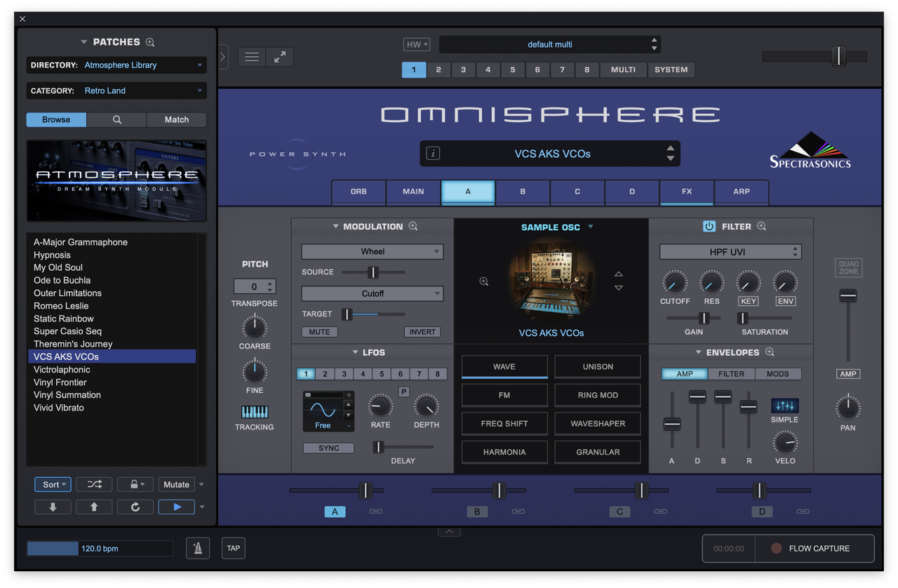The image size is (898, 588).
Task: Click the UNISON button
Action: pos(598,366)
